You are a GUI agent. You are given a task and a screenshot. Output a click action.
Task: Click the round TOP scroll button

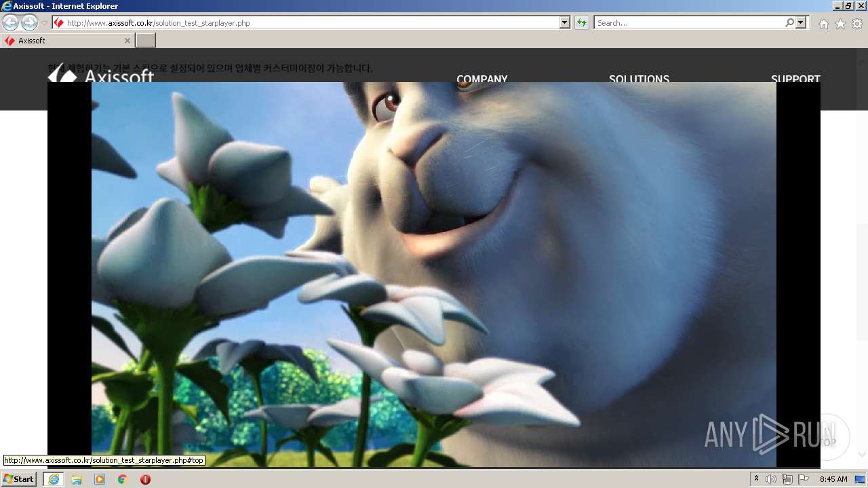click(826, 437)
